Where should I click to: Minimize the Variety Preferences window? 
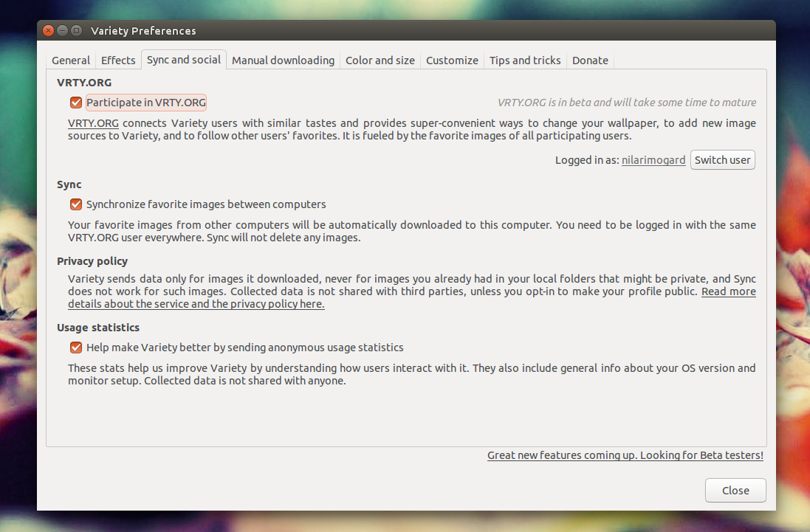point(63,31)
